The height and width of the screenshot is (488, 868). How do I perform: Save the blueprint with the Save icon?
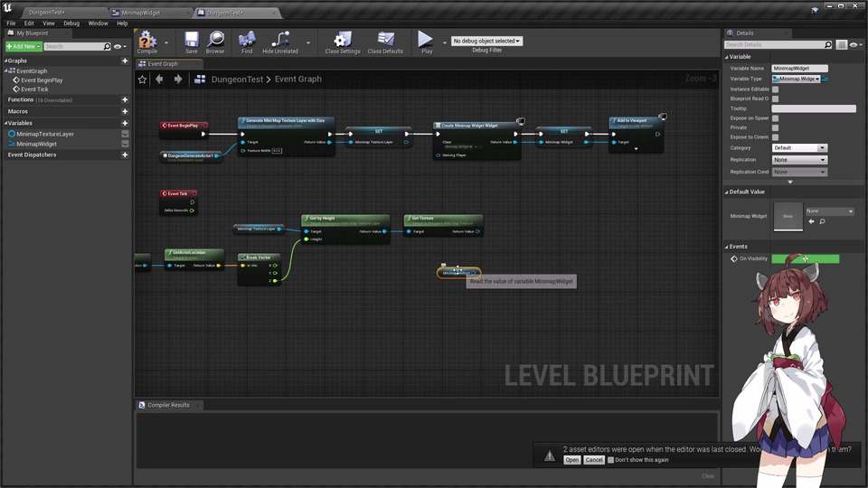coord(191,41)
